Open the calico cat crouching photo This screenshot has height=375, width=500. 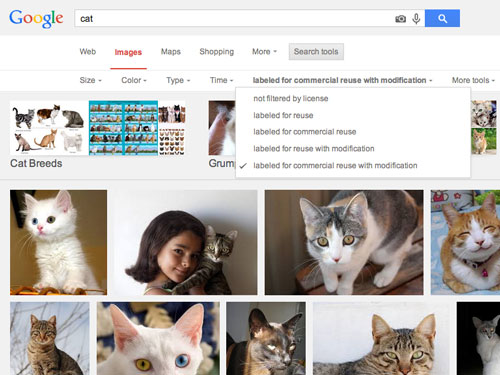(x=344, y=242)
